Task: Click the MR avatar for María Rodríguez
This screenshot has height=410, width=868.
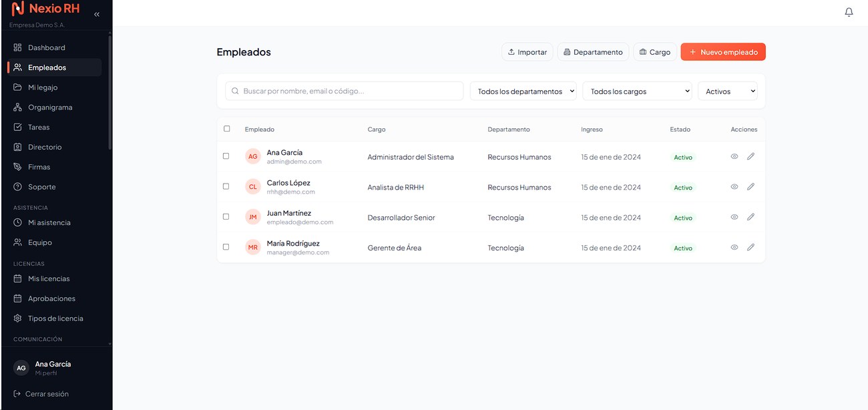Action: [252, 248]
